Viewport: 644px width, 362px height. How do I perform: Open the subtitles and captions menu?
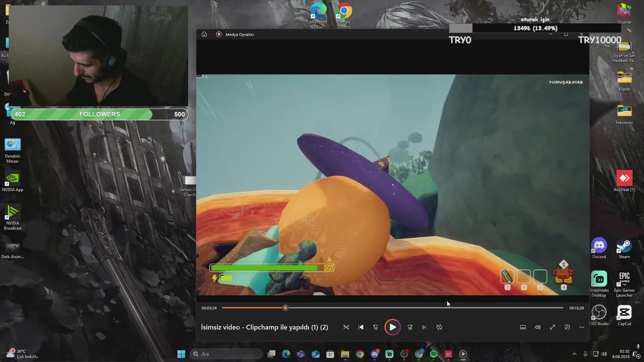[x=523, y=327]
